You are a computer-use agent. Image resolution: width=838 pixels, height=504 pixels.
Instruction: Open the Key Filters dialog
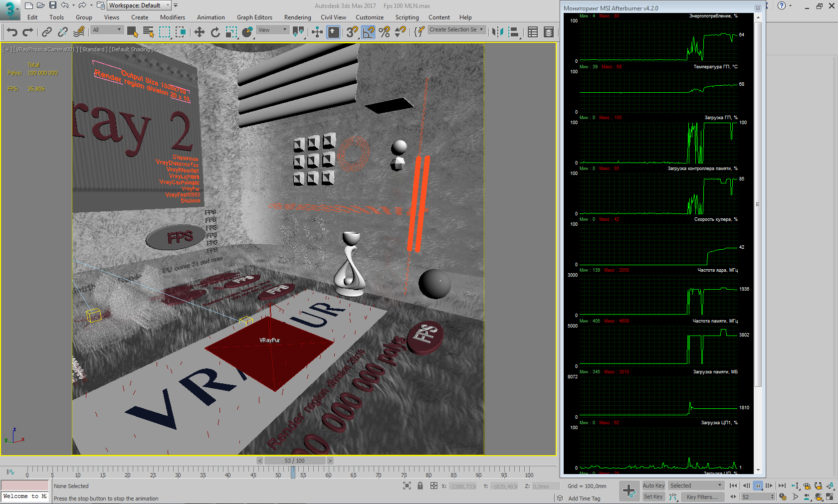coord(702,497)
